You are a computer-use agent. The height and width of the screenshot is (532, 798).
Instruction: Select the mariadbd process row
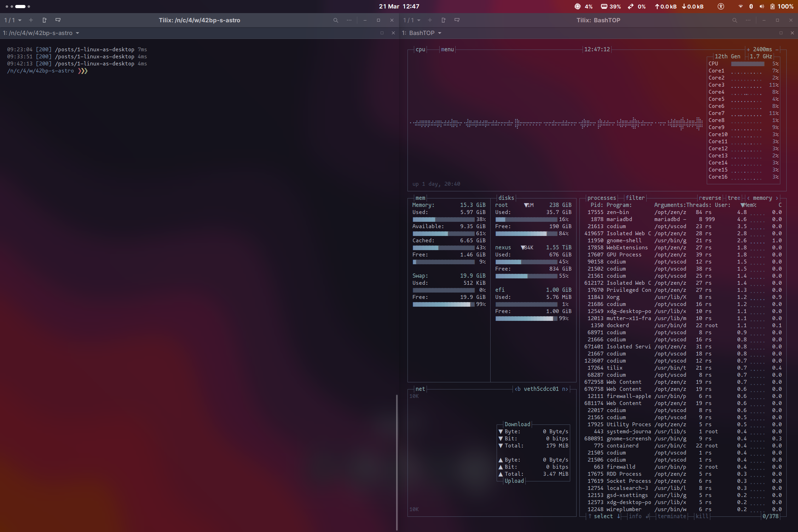[683, 219]
